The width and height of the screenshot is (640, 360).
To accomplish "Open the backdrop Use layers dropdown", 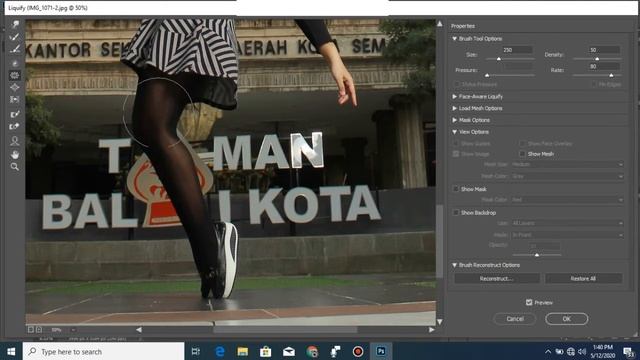I will [567, 223].
